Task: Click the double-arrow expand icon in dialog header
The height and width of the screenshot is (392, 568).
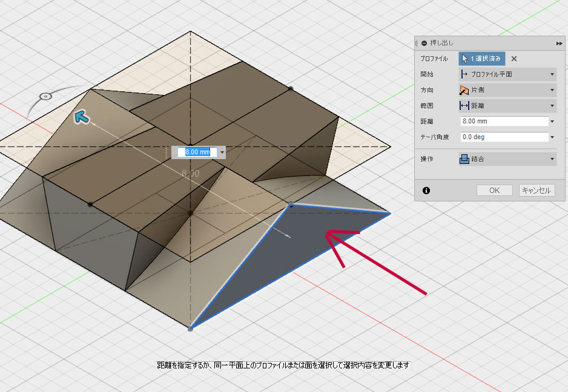Action: click(559, 44)
